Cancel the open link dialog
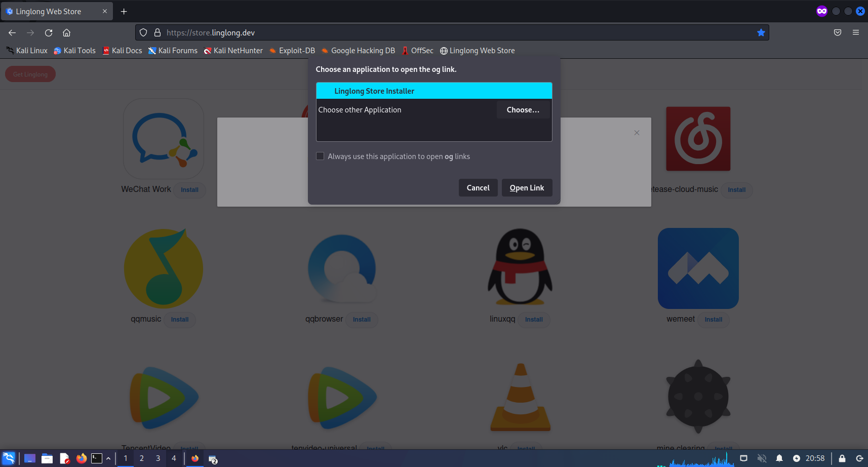 coord(478,188)
